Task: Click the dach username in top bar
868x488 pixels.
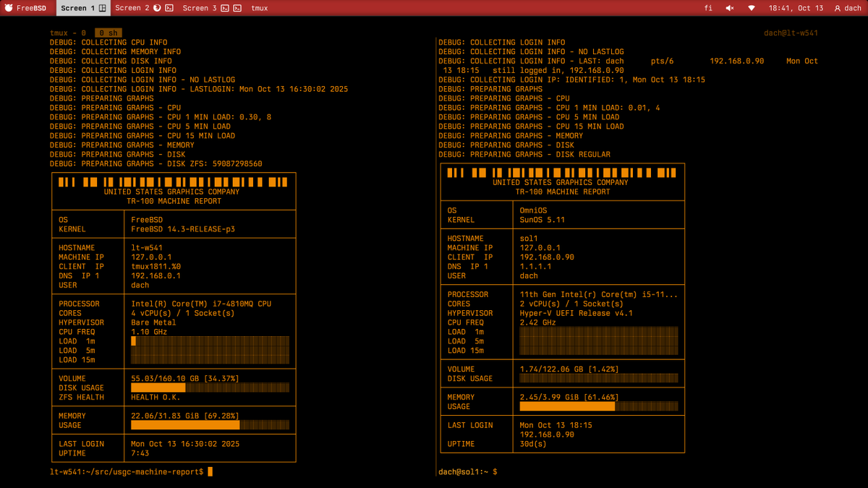Action: (854, 8)
